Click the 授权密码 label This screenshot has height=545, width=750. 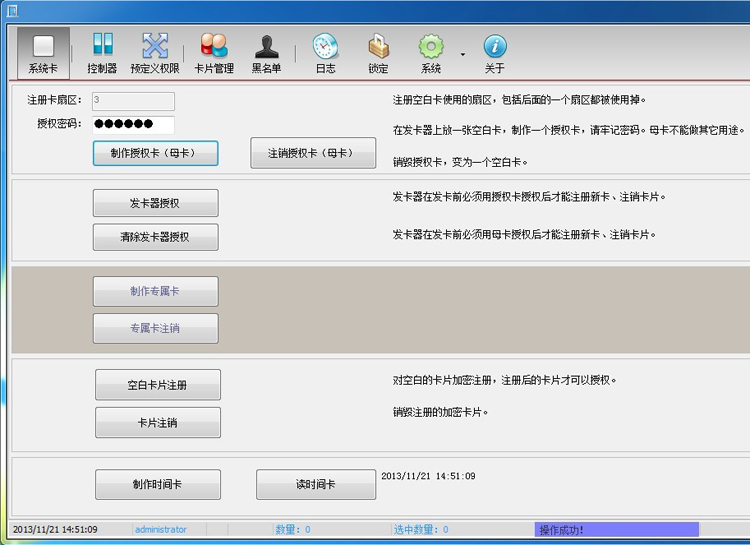tap(59, 123)
